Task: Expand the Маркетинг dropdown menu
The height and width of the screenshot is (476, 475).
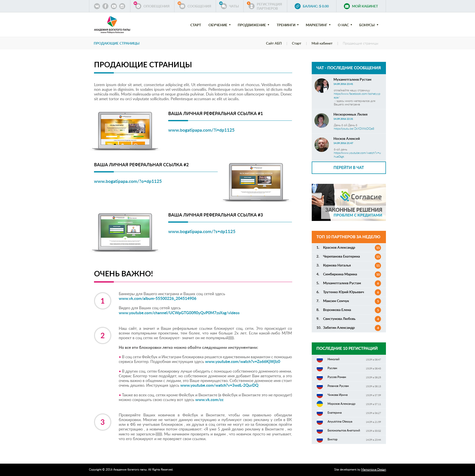Action: coord(318,25)
